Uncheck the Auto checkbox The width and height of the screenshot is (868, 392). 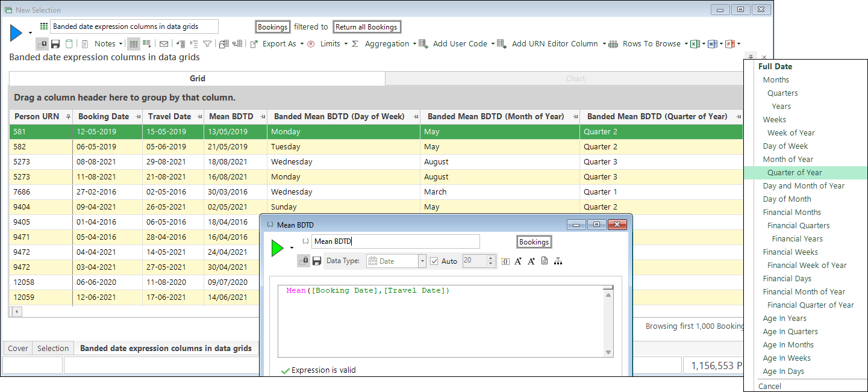pyautogui.click(x=434, y=261)
